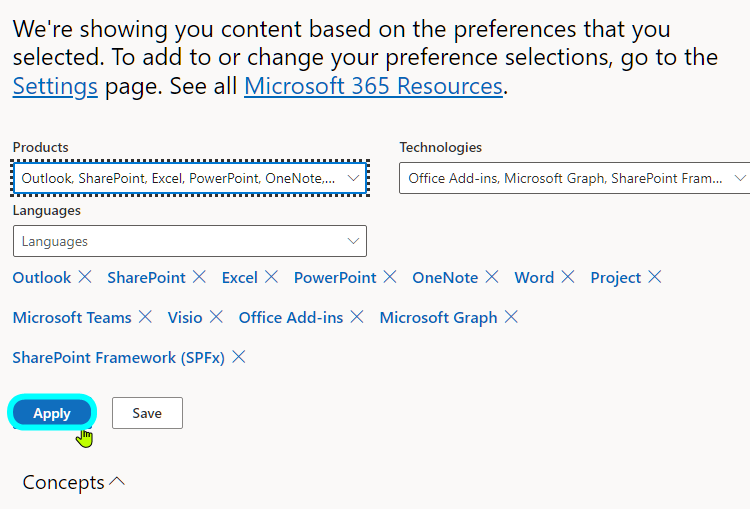Image resolution: width=750 pixels, height=509 pixels.
Task: Open the Products dropdown
Action: click(x=190, y=179)
